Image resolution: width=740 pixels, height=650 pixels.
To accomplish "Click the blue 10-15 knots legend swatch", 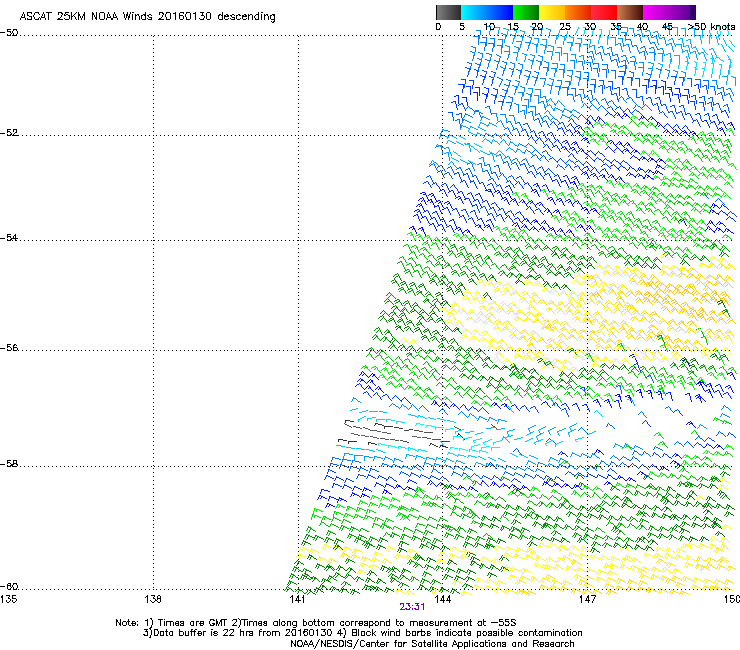I will (x=500, y=12).
